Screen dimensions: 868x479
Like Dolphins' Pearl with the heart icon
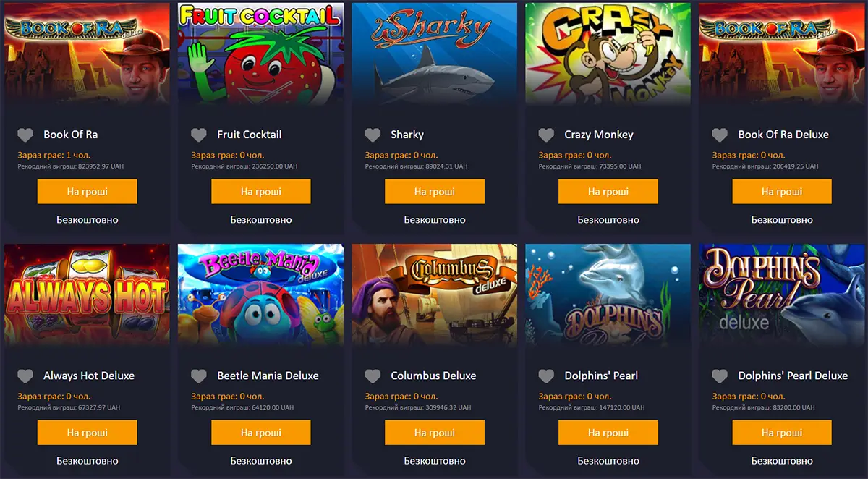point(546,376)
